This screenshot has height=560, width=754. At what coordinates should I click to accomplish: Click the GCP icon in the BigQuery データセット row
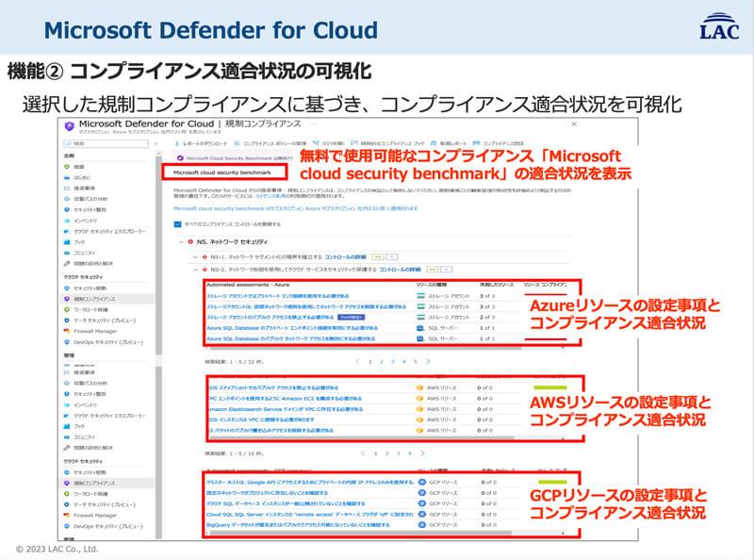[421, 525]
